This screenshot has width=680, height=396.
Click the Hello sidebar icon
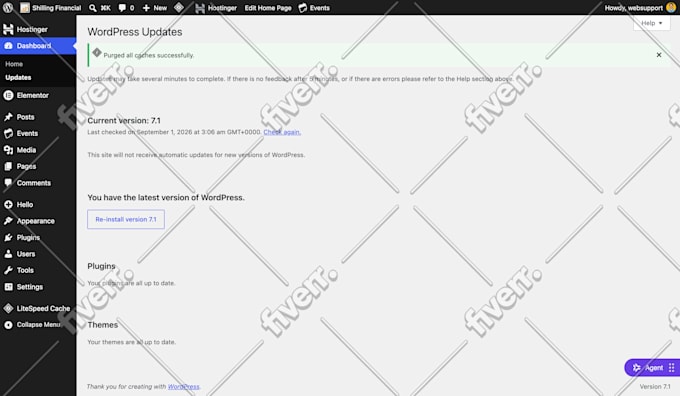pyautogui.click(x=8, y=204)
